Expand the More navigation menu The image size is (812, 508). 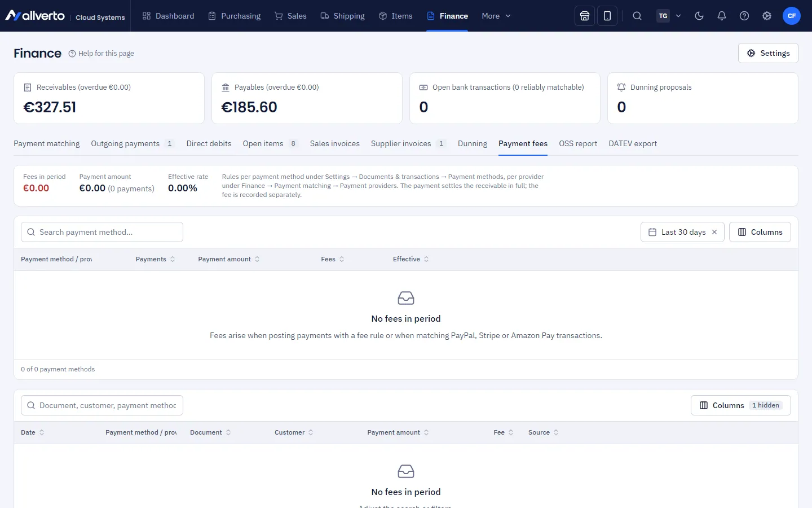click(x=496, y=16)
